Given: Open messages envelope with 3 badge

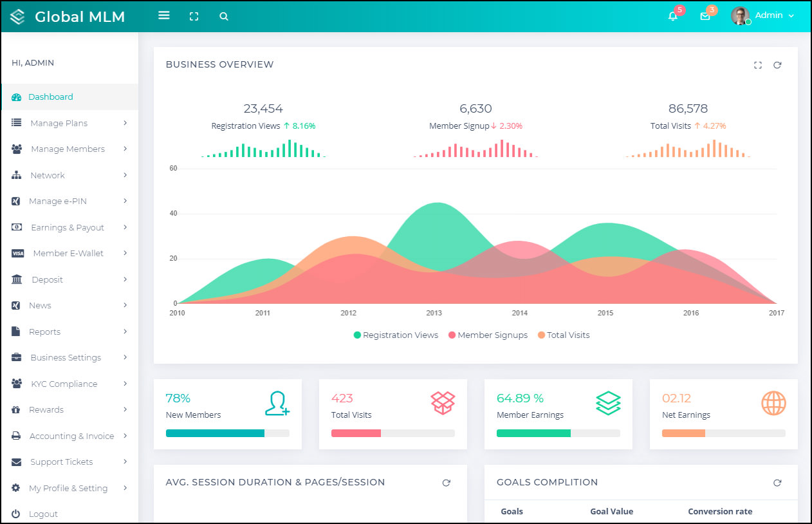Looking at the screenshot, I should coord(705,16).
